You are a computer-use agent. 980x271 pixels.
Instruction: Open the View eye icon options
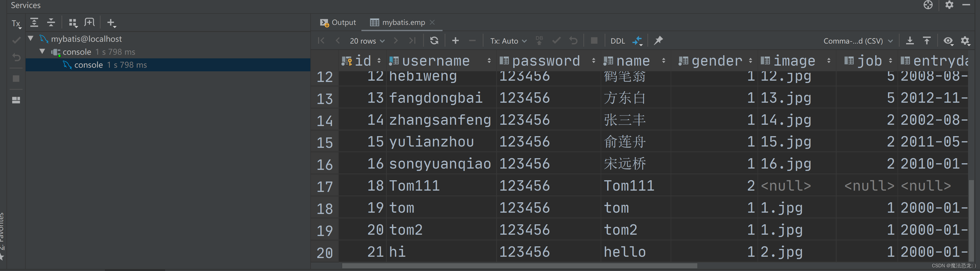click(948, 41)
